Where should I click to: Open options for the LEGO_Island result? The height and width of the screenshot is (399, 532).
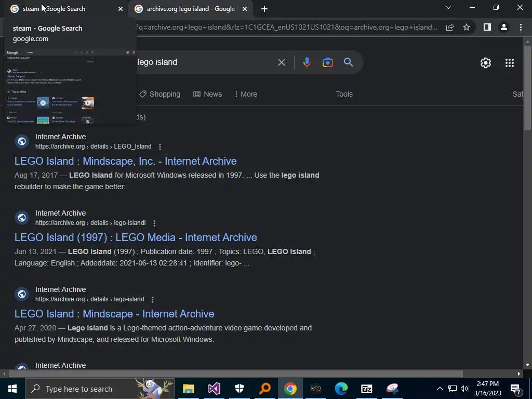click(x=160, y=147)
